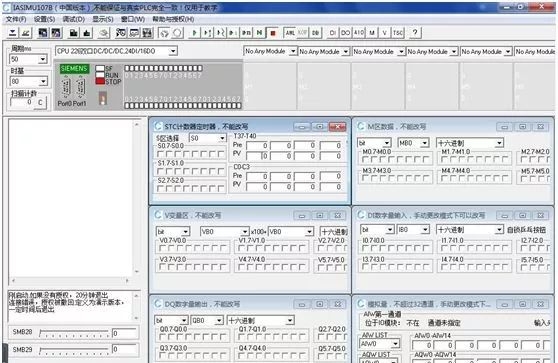Click the left panel vertical scrollbar
558x363 pixels.
(137, 198)
